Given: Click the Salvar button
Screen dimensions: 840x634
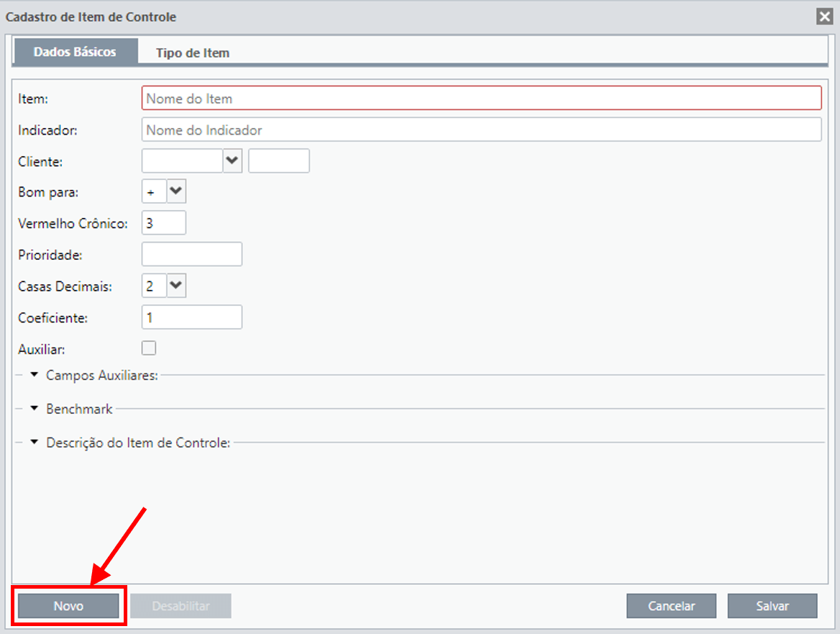Looking at the screenshot, I should [772, 606].
